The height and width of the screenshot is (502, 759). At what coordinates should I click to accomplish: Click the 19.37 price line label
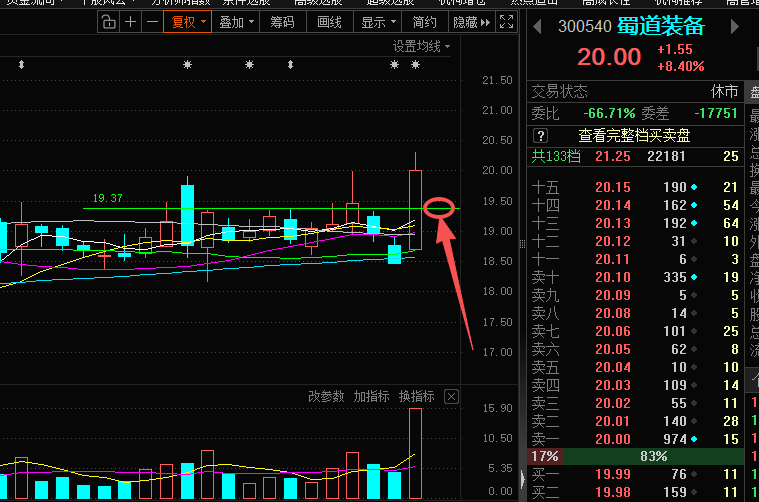coord(107,198)
